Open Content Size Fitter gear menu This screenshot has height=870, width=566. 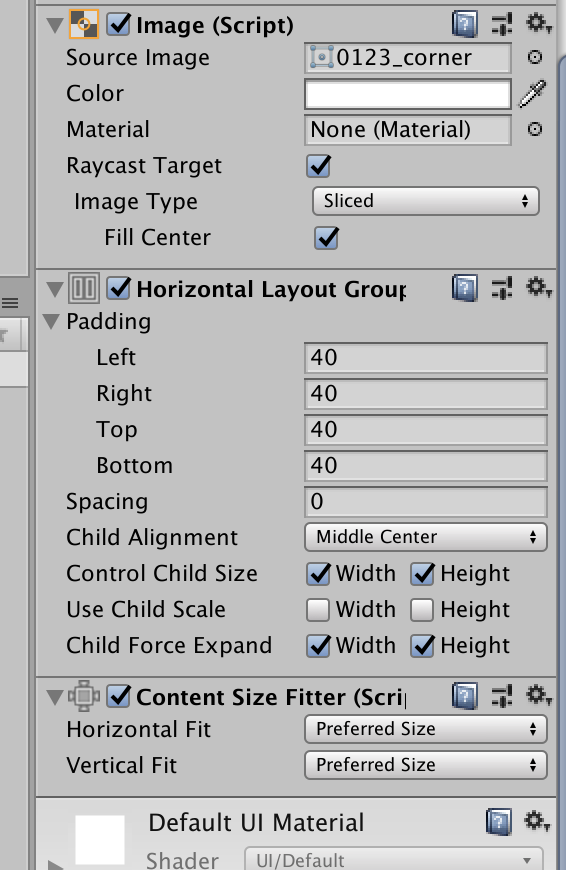pyautogui.click(x=538, y=695)
